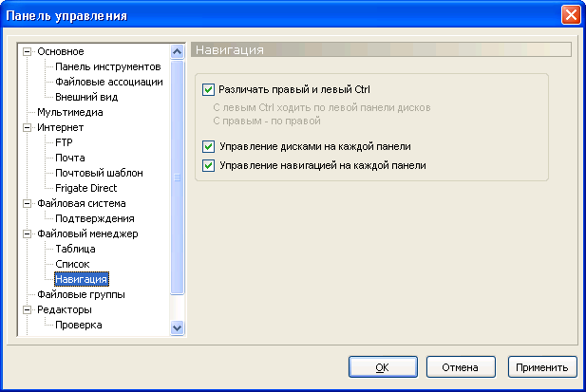Collapse the Файловая система tree node
Image resolution: width=586 pixels, height=392 pixels.
point(27,203)
